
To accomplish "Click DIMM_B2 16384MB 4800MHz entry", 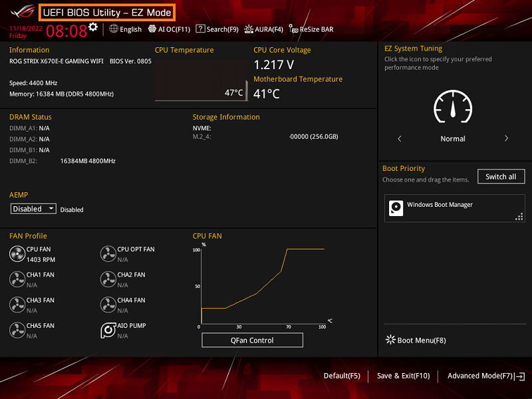I will pos(63,161).
